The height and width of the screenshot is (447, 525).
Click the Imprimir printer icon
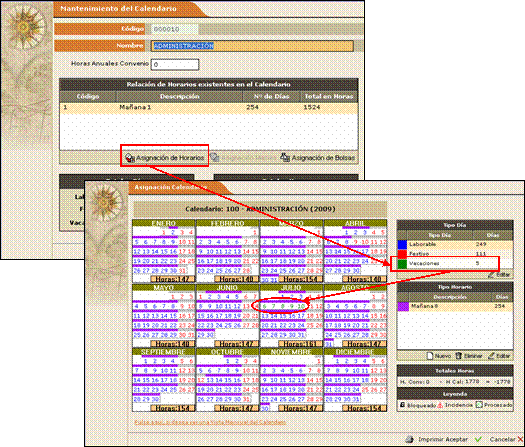click(409, 439)
